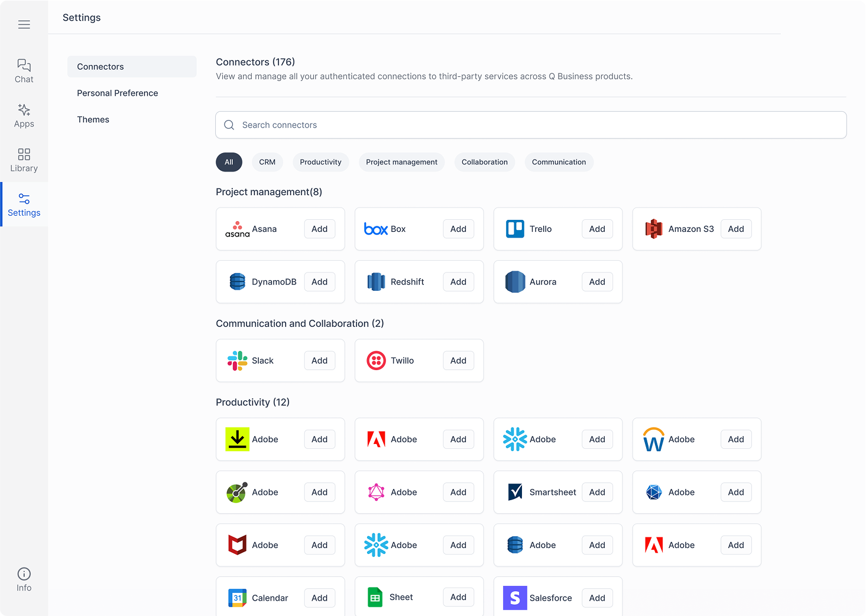Viewport: 866px width, 616px height.
Task: Add the Smartsheet connector
Action: click(598, 492)
